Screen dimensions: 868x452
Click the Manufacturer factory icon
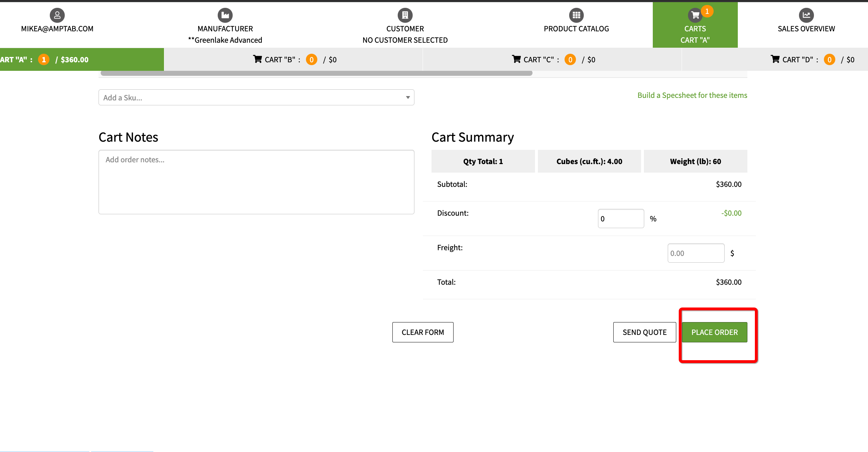(x=225, y=15)
